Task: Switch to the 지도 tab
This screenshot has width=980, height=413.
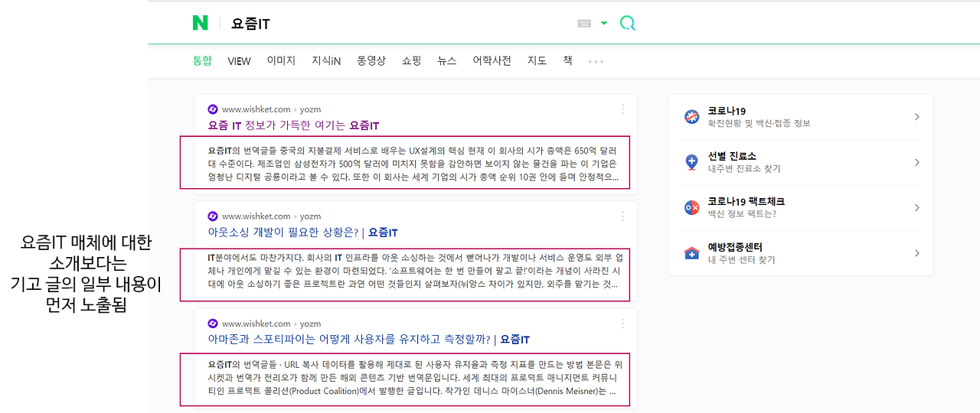Action: pos(537,60)
